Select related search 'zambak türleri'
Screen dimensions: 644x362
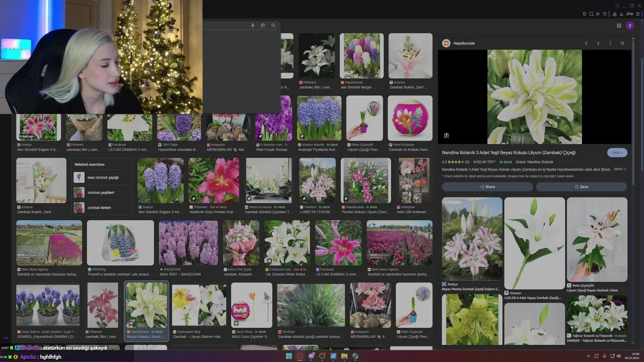(x=102, y=207)
